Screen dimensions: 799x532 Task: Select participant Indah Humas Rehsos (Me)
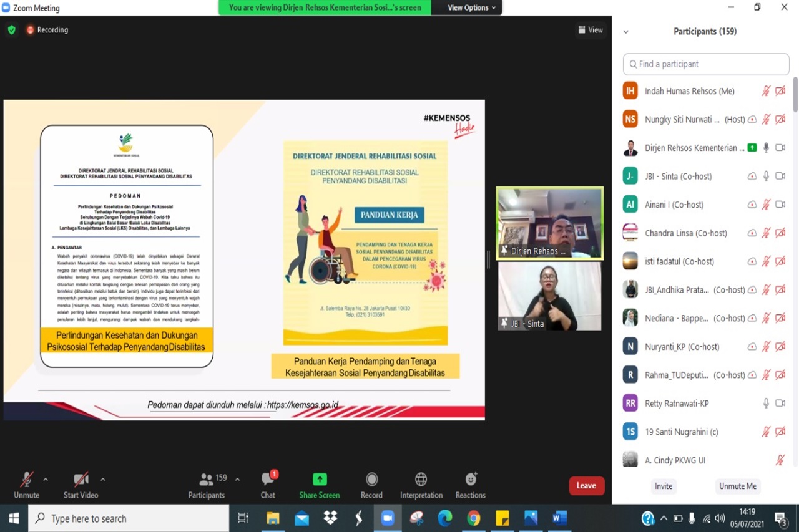click(706, 91)
